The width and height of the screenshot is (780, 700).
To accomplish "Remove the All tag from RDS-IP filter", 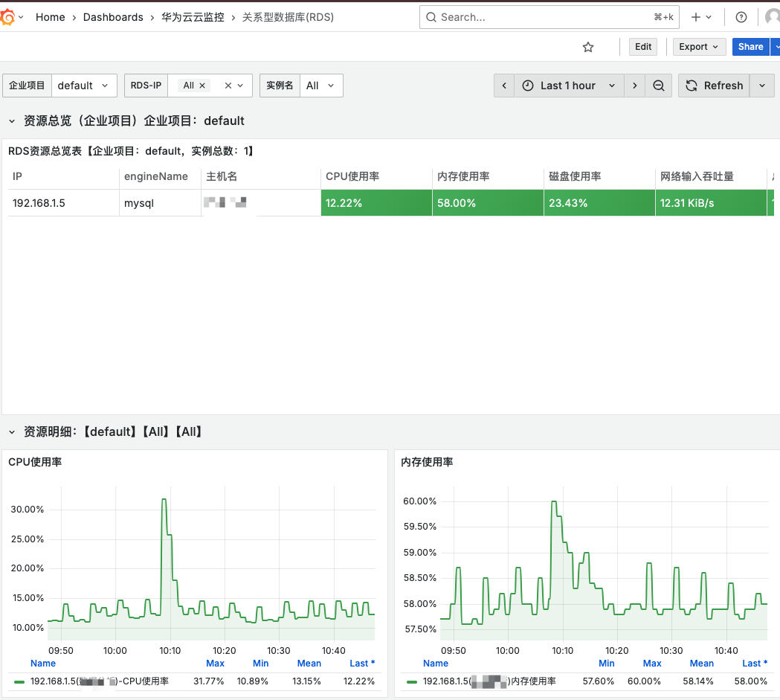I will [202, 86].
